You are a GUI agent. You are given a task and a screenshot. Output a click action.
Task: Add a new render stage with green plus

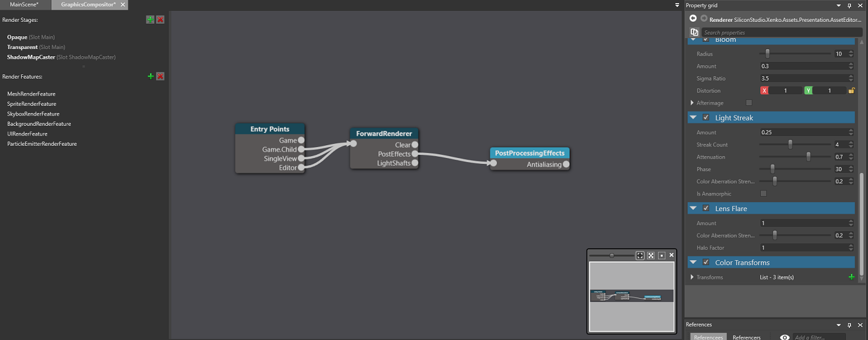click(x=150, y=20)
